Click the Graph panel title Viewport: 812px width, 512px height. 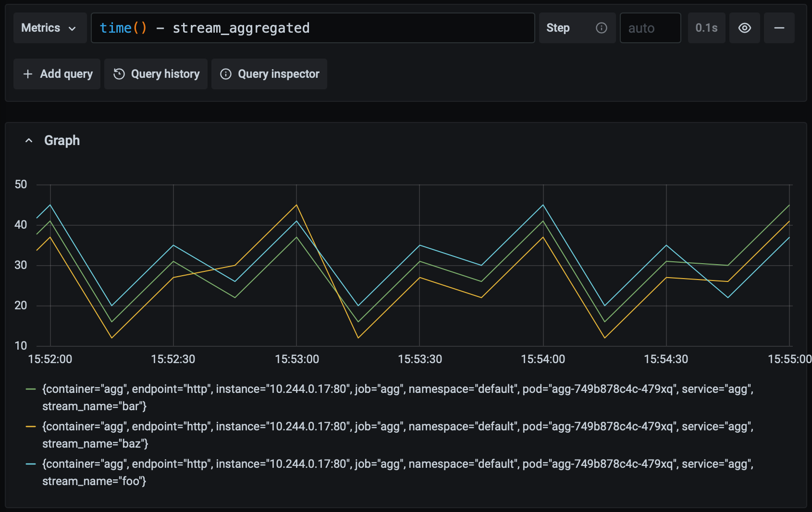[62, 141]
